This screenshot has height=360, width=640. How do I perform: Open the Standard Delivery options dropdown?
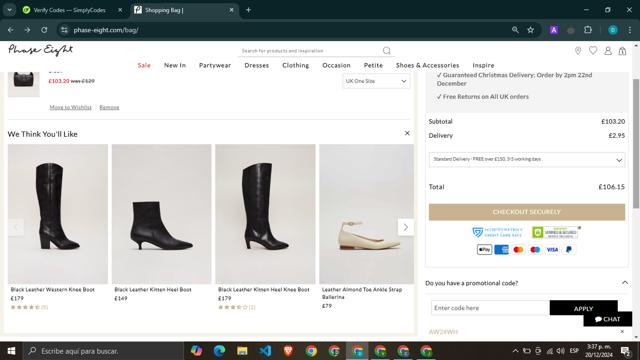click(x=527, y=160)
